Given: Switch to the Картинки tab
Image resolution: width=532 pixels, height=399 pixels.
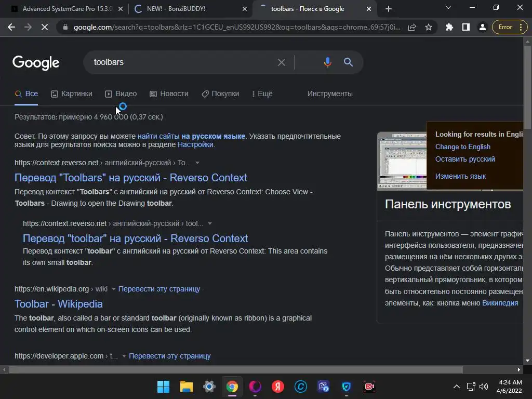Looking at the screenshot, I should [72, 94].
